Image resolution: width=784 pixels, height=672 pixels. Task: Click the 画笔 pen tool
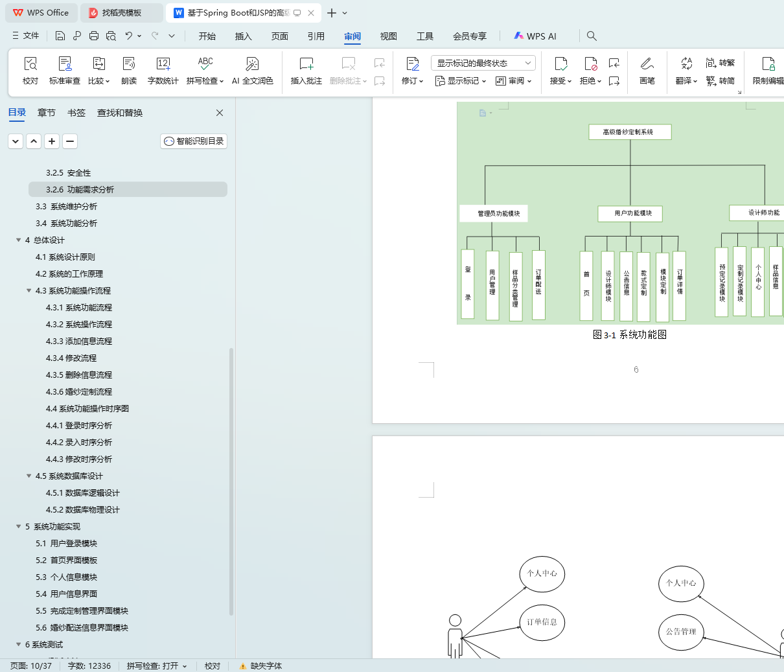point(647,71)
